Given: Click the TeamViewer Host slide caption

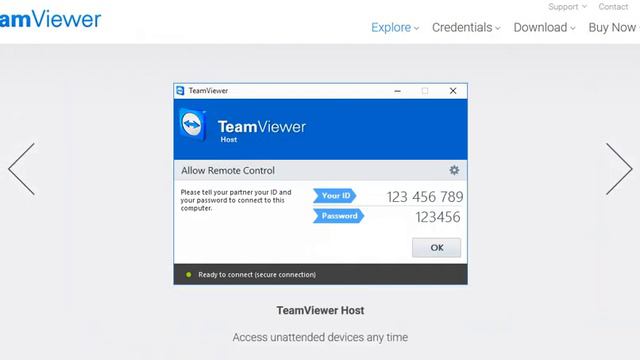Looking at the screenshot, I should click(x=320, y=311).
